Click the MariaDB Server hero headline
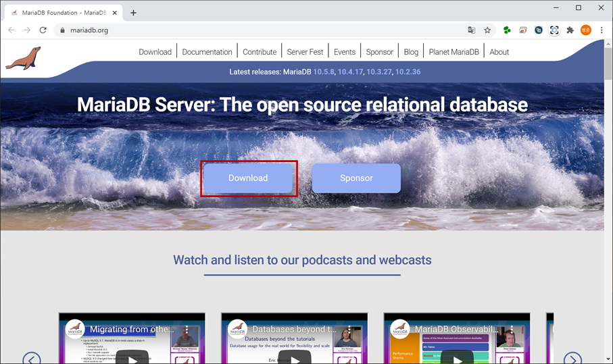The width and height of the screenshot is (613, 364). tap(302, 105)
